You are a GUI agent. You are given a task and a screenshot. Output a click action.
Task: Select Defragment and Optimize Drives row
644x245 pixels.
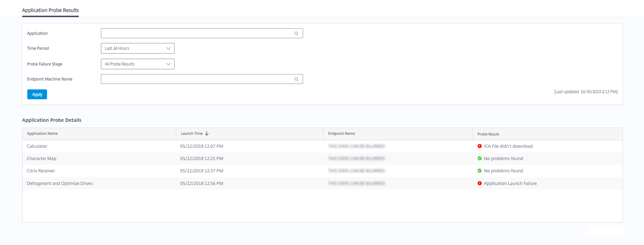323,183
